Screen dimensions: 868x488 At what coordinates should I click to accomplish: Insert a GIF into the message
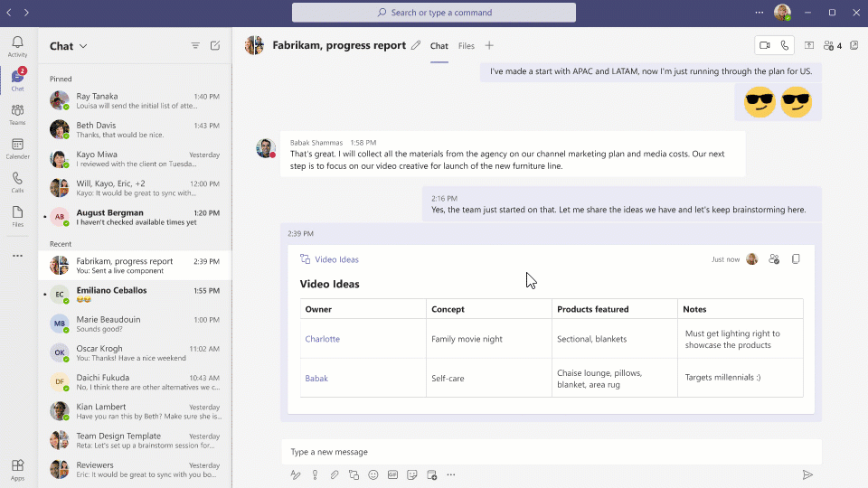(x=392, y=474)
